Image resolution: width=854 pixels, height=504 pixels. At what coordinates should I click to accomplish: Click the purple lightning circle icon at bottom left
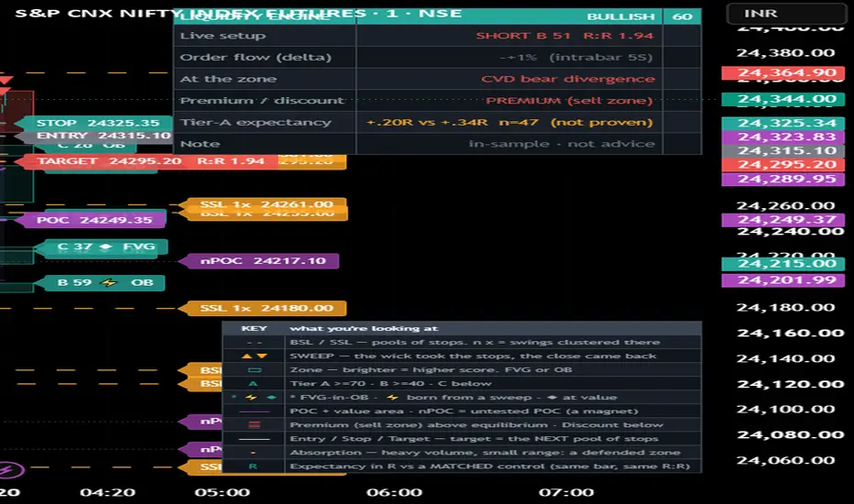tap(9, 470)
